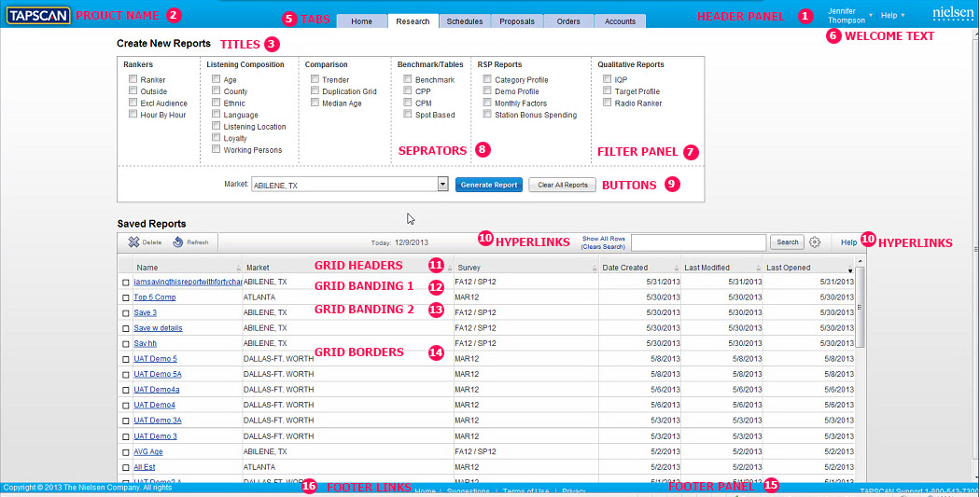Sort by the Market column header
The height and width of the screenshot is (497, 980).
click(347, 268)
